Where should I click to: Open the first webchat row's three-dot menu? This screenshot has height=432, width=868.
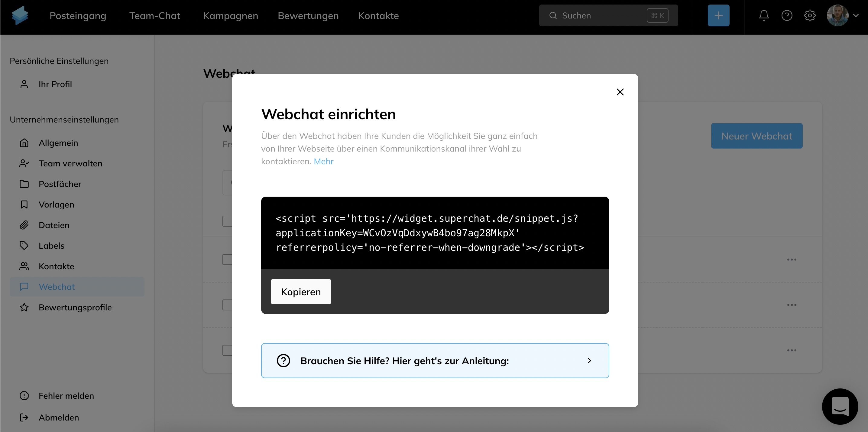click(x=792, y=260)
